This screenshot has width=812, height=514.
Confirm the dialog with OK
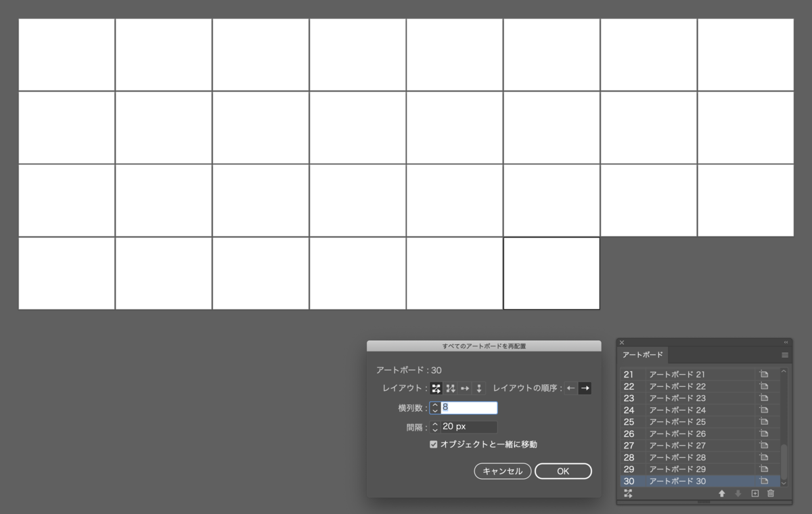tap(563, 471)
